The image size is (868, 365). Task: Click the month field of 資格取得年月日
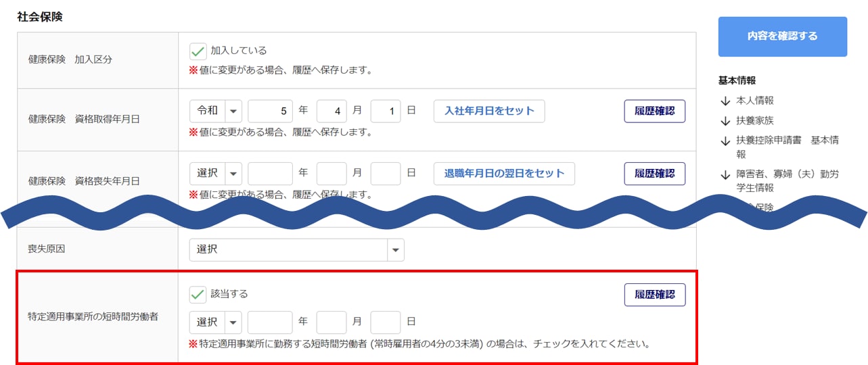(332, 111)
